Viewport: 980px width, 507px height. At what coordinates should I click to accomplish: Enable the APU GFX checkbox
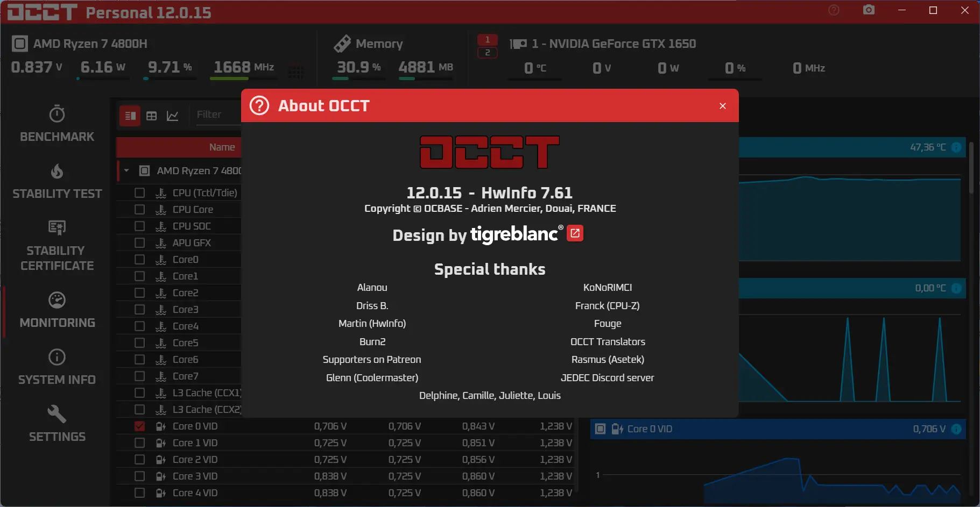(139, 242)
